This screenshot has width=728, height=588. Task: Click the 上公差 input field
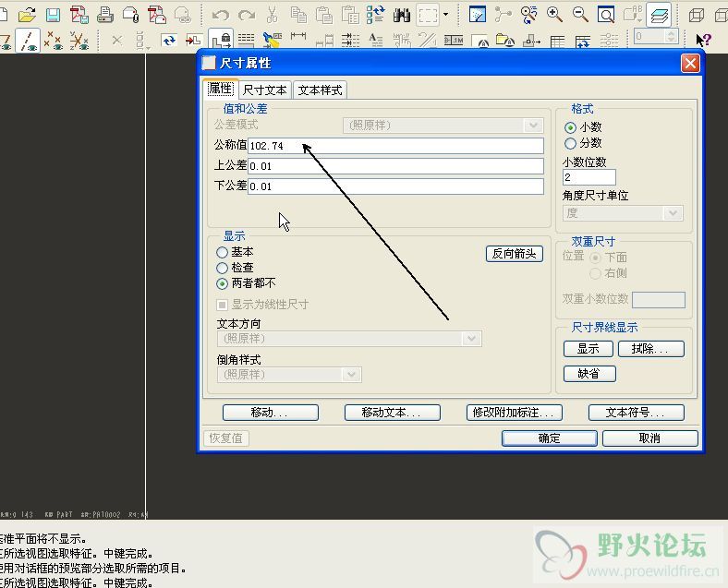point(395,166)
